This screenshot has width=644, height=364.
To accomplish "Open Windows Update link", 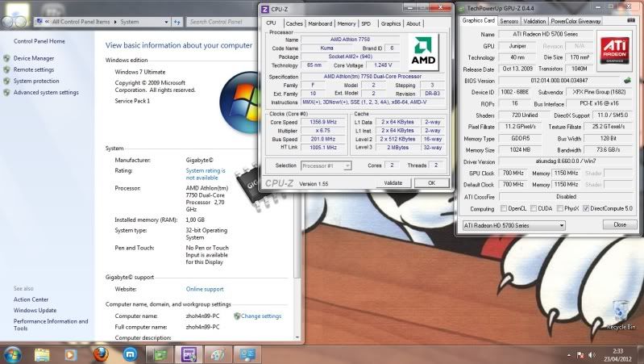I will [35, 311].
